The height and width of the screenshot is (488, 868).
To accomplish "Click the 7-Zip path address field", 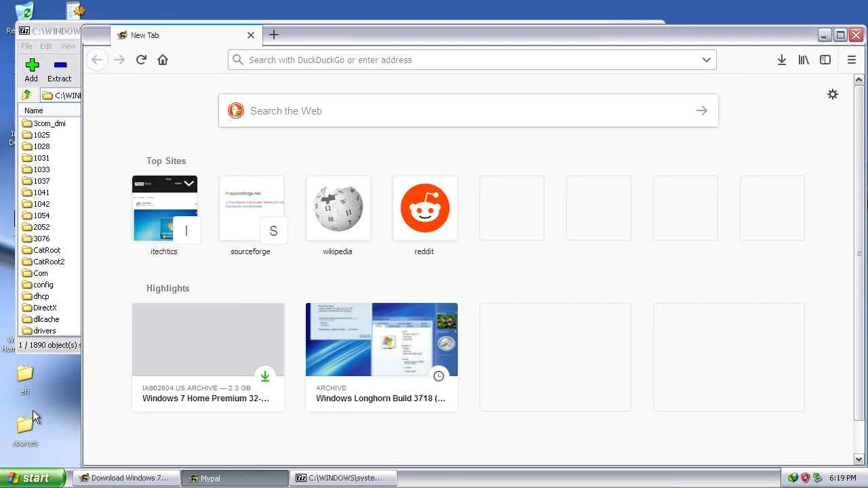I will coord(61,96).
